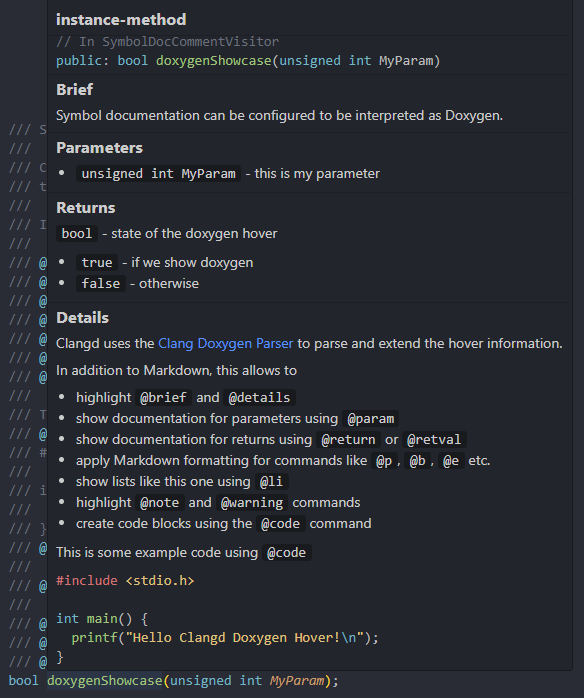Click the Symbol documentation brief sentence
This screenshot has width=584, height=698.
(279, 115)
